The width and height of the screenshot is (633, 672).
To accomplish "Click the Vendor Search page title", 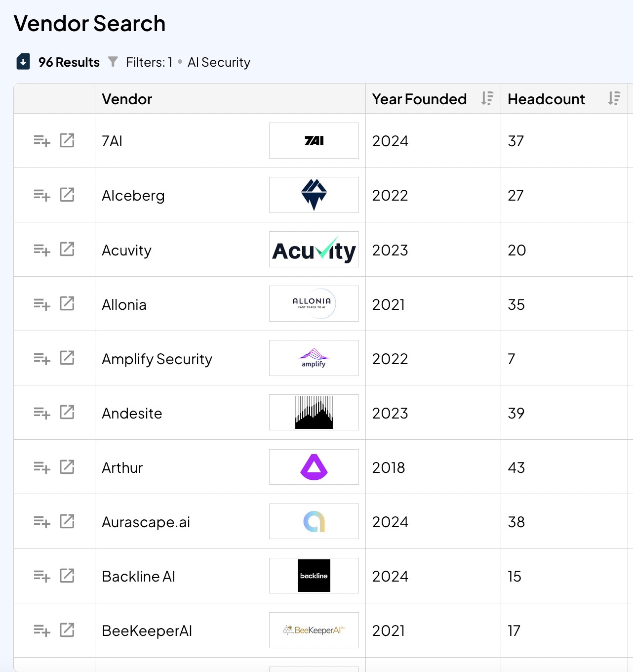I will pyautogui.click(x=89, y=23).
